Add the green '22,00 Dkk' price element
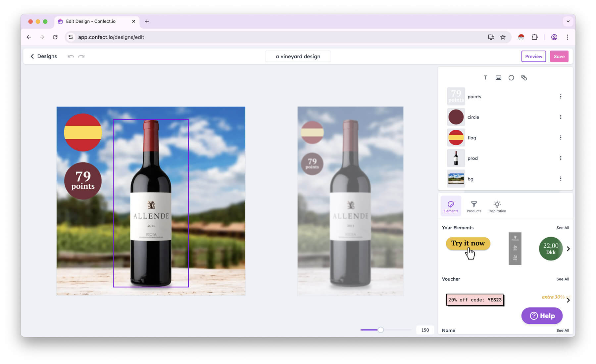The image size is (596, 364). click(551, 249)
